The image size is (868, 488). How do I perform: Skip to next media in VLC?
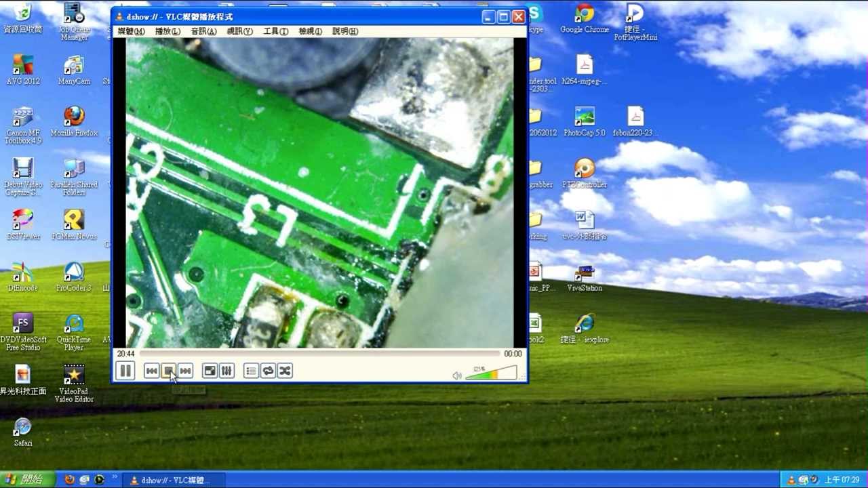pos(185,371)
